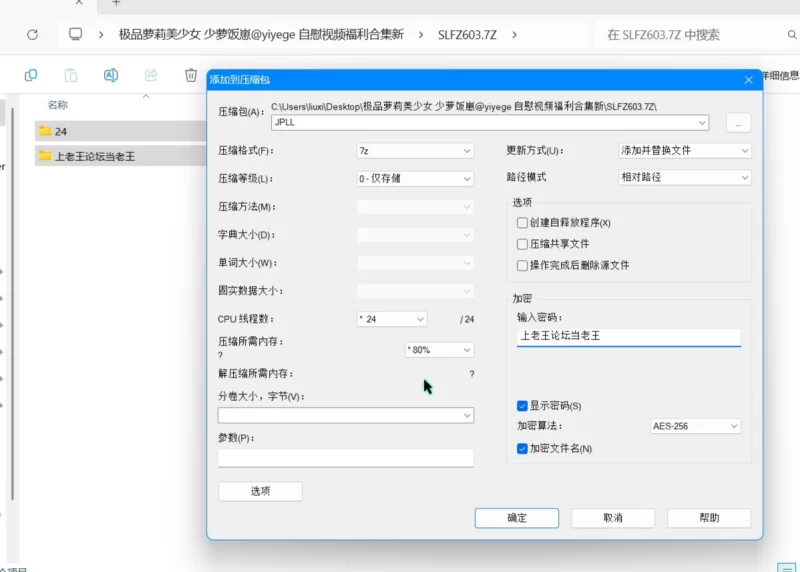Image resolution: width=800 pixels, height=572 pixels.
Task: Open the 压缩格式 dropdown showing 7z
Action: click(415, 151)
